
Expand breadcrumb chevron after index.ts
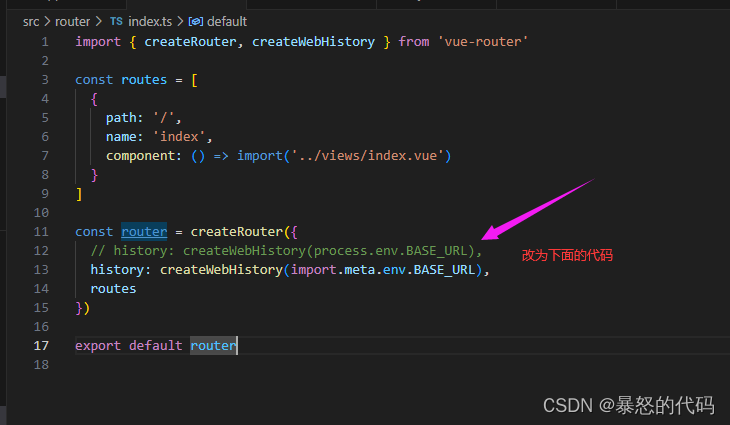(180, 21)
